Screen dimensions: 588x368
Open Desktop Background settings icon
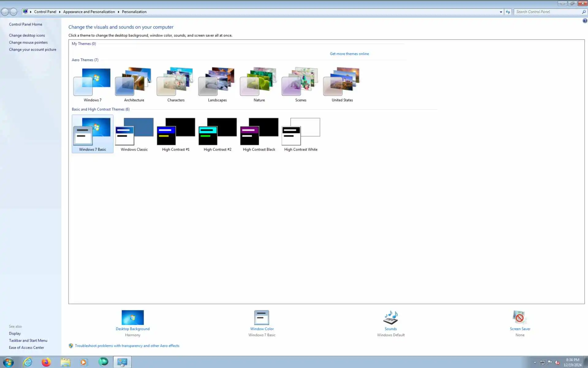click(133, 317)
